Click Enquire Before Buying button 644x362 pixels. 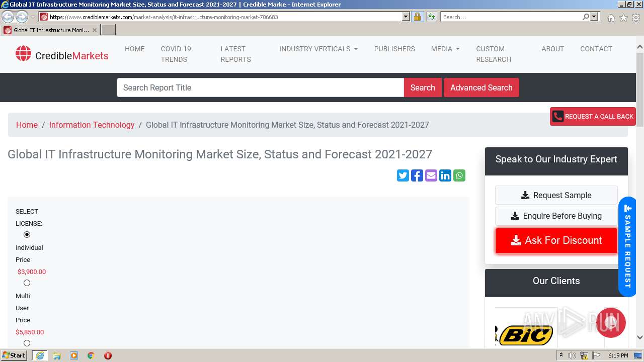[556, 216]
